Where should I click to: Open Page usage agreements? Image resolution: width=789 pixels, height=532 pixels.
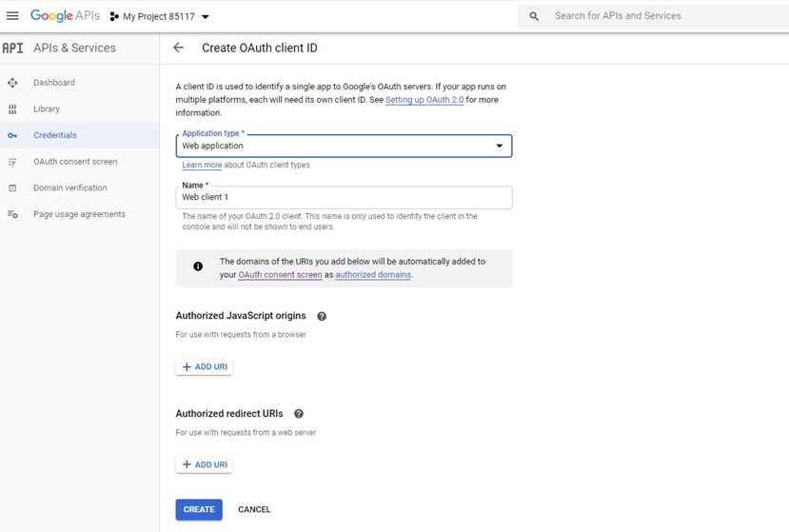[x=79, y=214]
